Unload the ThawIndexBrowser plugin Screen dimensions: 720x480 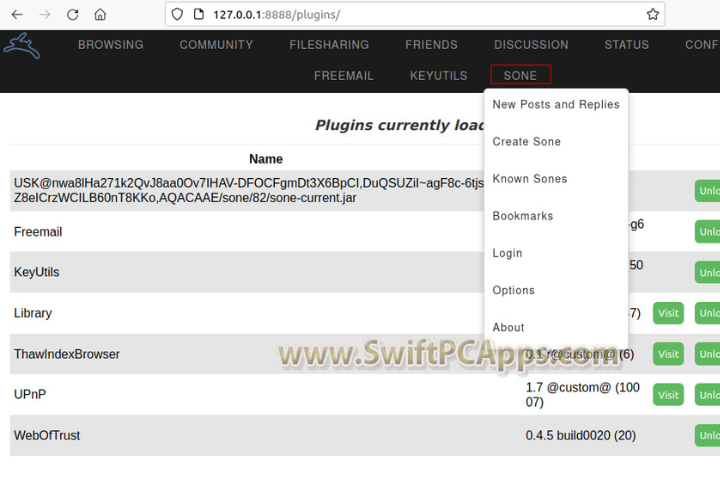707,354
